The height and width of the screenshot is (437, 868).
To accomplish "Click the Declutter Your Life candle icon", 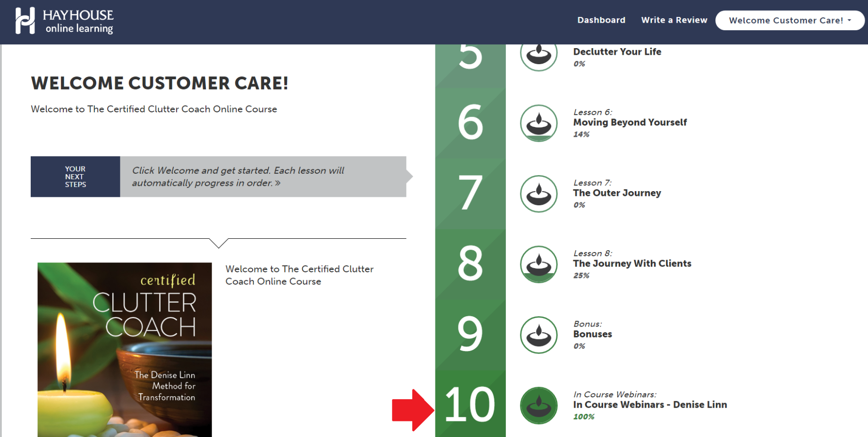I will click(x=538, y=55).
